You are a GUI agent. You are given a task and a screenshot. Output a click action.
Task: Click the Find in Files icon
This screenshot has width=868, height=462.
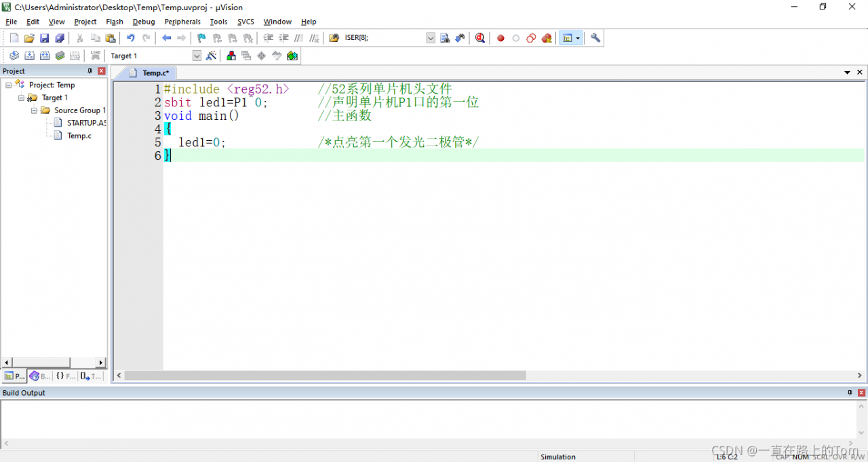[x=334, y=39]
